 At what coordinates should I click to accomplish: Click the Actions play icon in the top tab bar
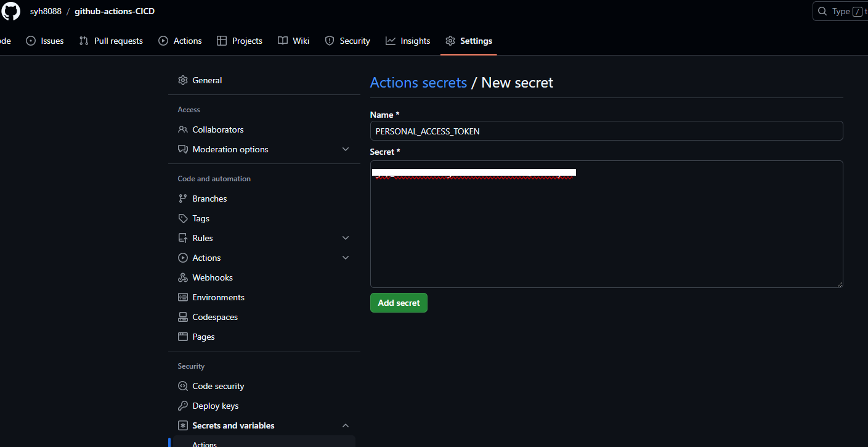(163, 41)
